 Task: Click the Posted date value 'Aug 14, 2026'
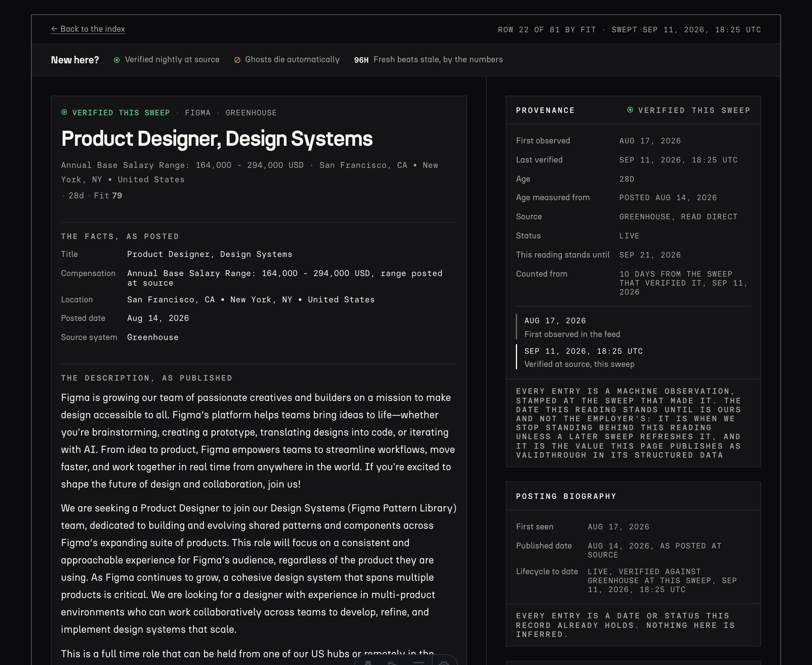[158, 318]
